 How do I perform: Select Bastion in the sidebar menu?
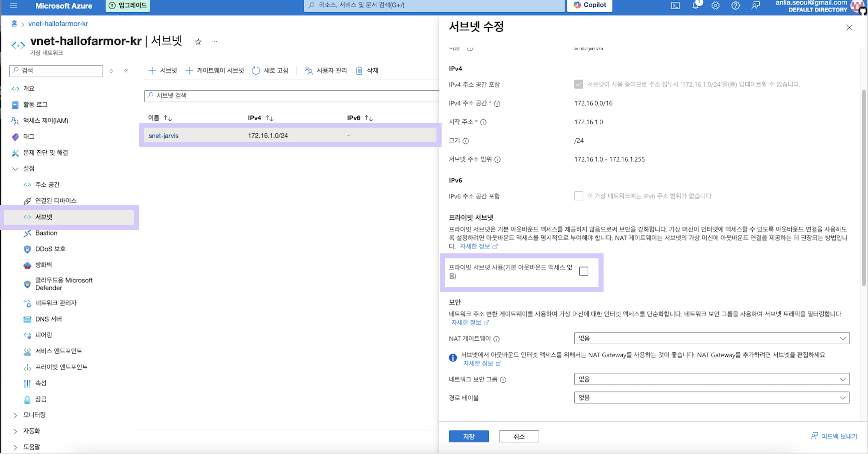click(x=46, y=233)
